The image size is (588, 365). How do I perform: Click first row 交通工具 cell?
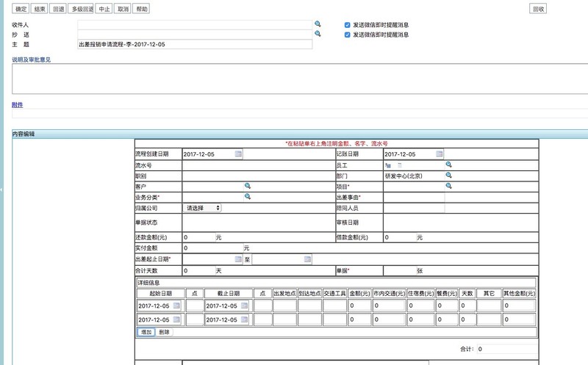point(334,306)
